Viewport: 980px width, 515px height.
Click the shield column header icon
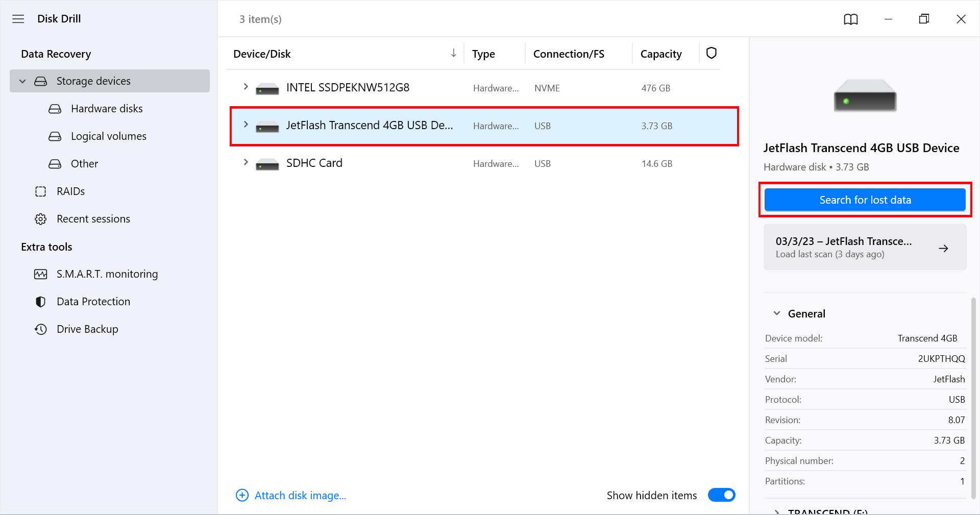coord(712,53)
